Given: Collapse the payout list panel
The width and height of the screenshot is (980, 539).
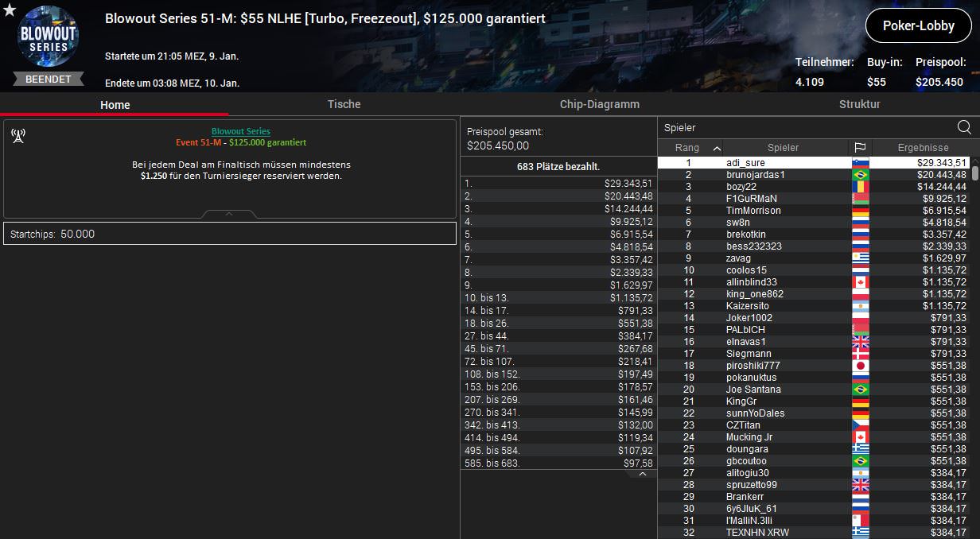Looking at the screenshot, I should pos(643,474).
